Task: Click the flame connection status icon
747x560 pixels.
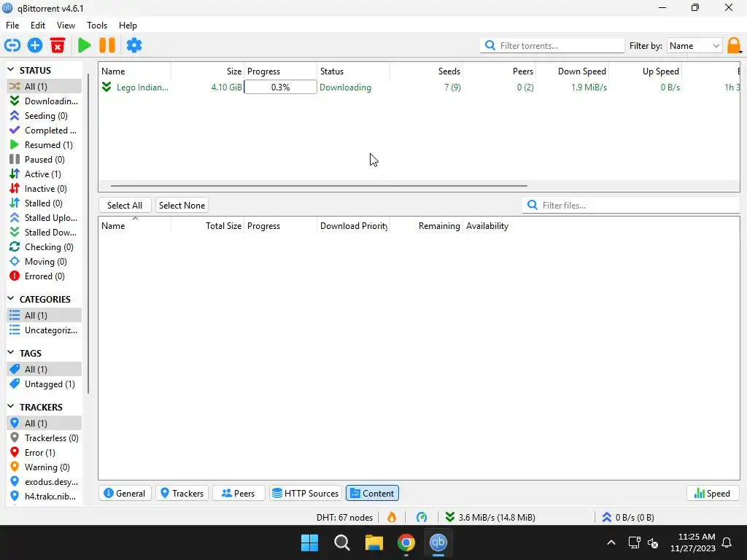Action: [x=392, y=517]
